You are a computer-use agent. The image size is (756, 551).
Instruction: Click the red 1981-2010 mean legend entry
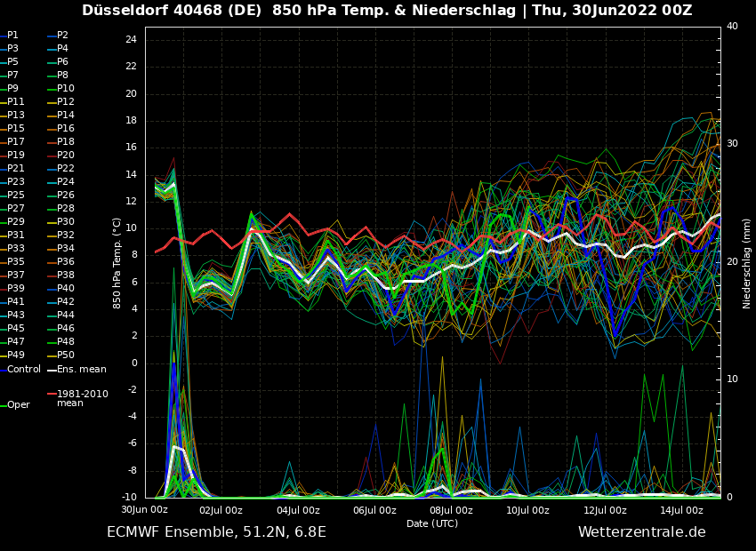tap(82, 398)
